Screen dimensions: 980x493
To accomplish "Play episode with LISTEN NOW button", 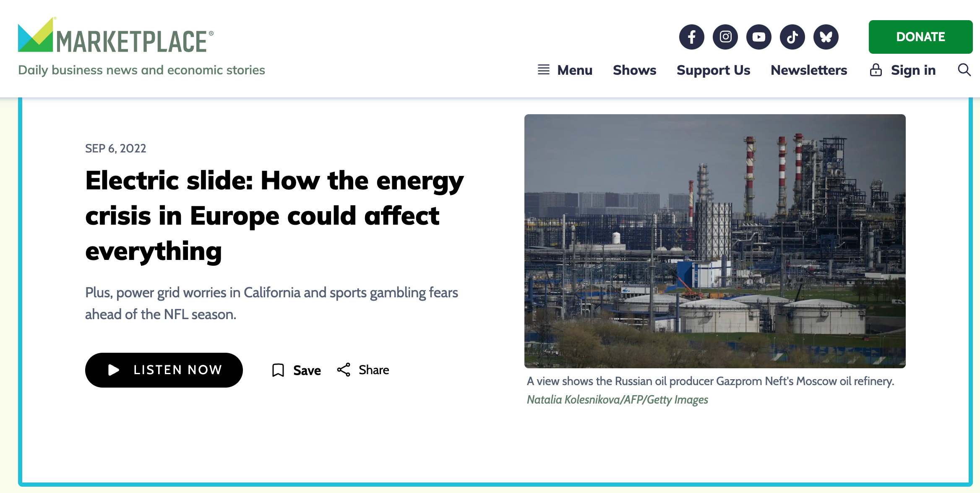I will [164, 370].
